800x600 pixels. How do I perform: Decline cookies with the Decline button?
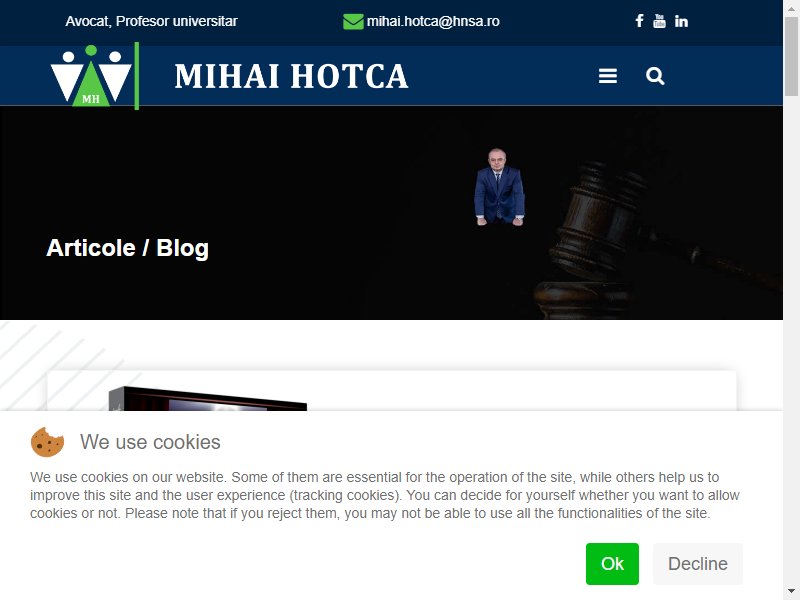[x=697, y=564]
